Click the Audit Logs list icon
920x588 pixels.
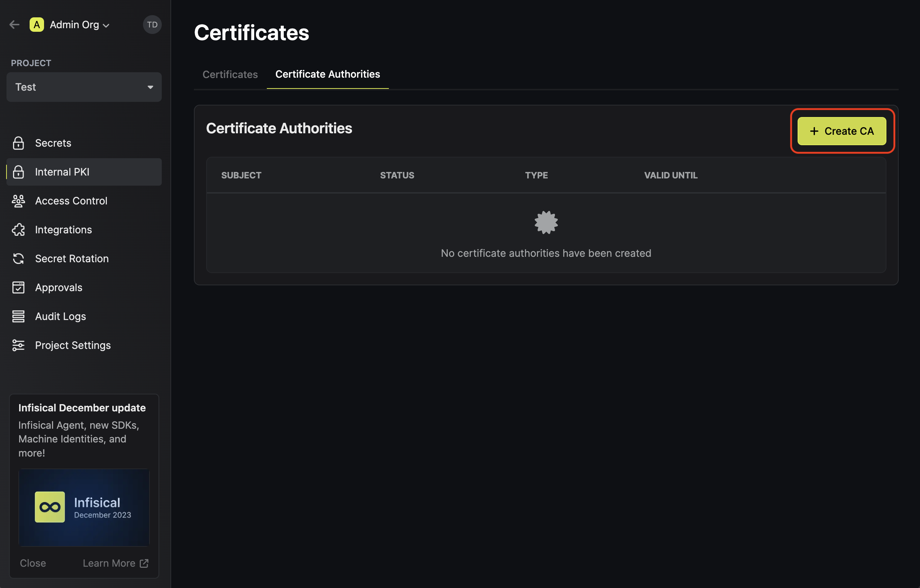18,316
